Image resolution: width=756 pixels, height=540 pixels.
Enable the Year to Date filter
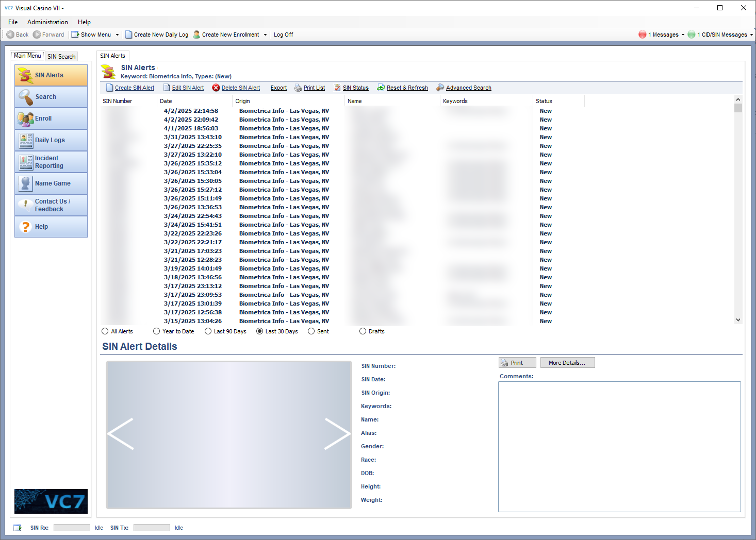click(157, 331)
